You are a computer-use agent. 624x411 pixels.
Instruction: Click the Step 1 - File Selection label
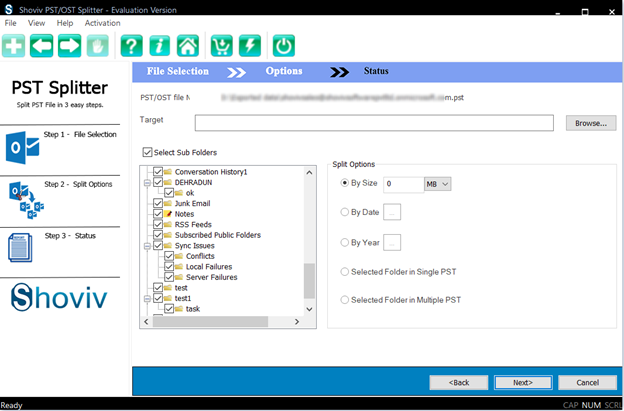[80, 134]
